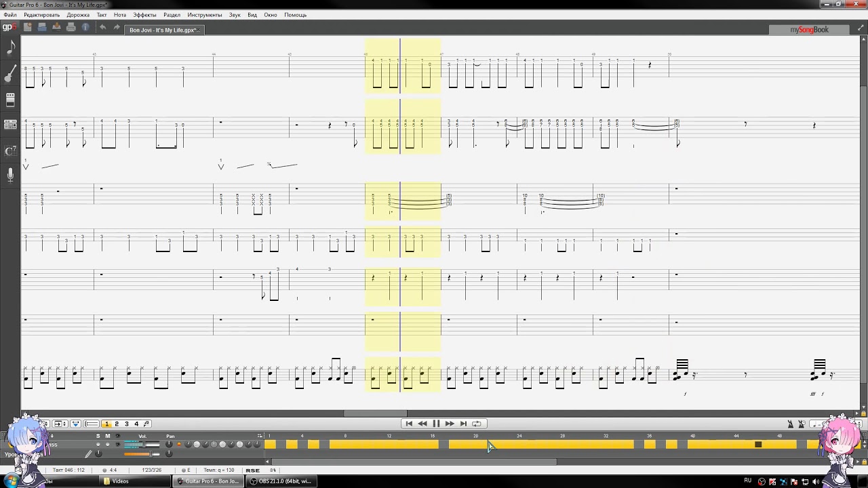Open the Дорожка menu

point(78,14)
